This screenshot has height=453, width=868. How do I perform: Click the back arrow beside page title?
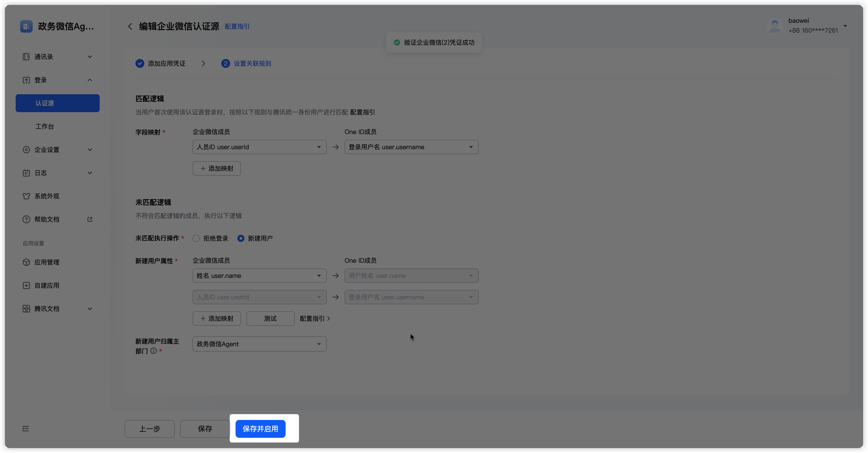coord(130,26)
